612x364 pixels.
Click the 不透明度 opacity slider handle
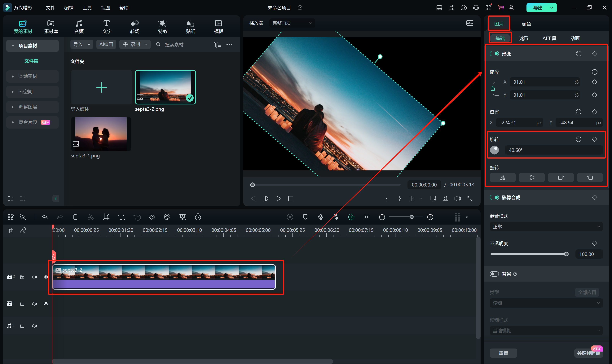(x=566, y=254)
